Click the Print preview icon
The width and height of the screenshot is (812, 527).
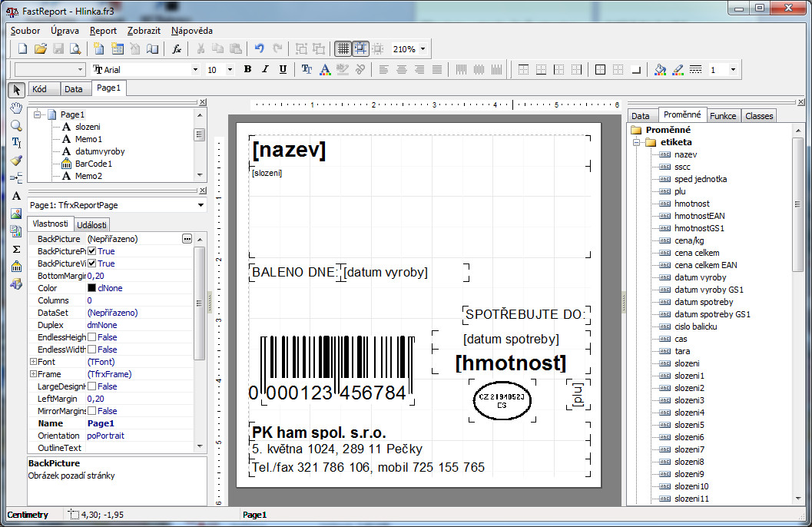tap(75, 48)
